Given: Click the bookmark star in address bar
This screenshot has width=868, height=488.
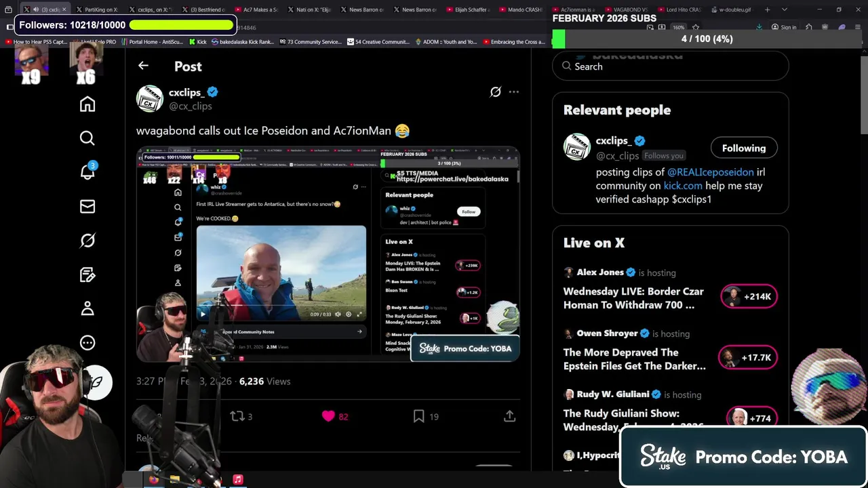Looking at the screenshot, I should pos(696,27).
